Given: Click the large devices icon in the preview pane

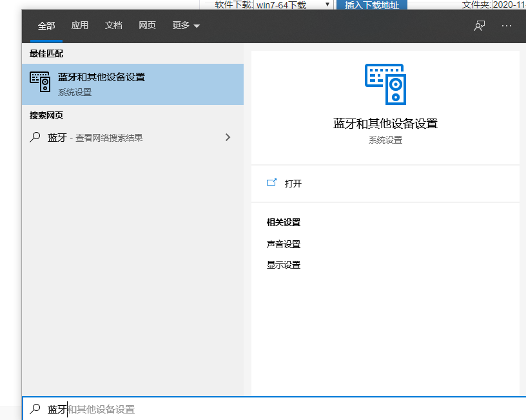Looking at the screenshot, I should 385,84.
